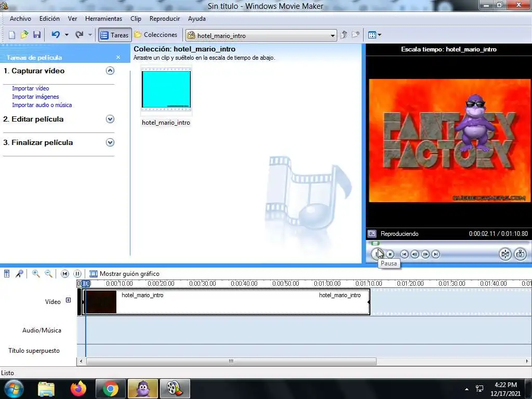Launch Chrome from the taskbar
This screenshot has height=399, width=532.
pos(111,389)
